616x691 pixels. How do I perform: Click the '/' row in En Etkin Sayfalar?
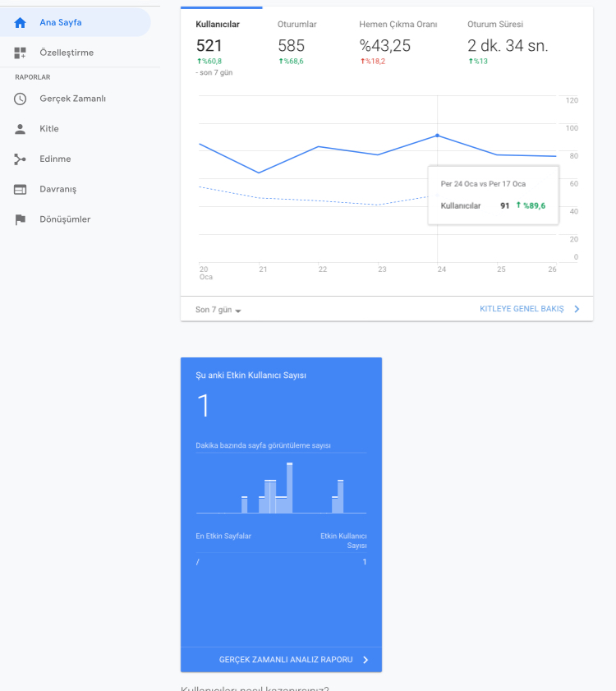click(x=281, y=562)
